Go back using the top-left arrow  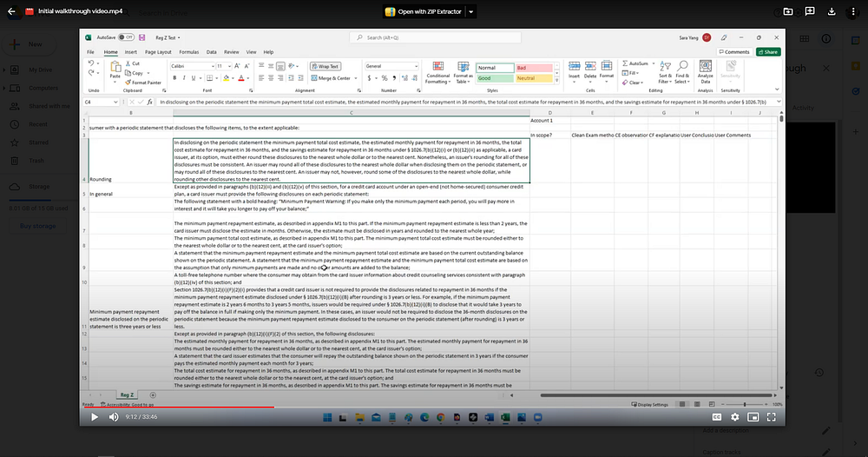(x=10, y=11)
